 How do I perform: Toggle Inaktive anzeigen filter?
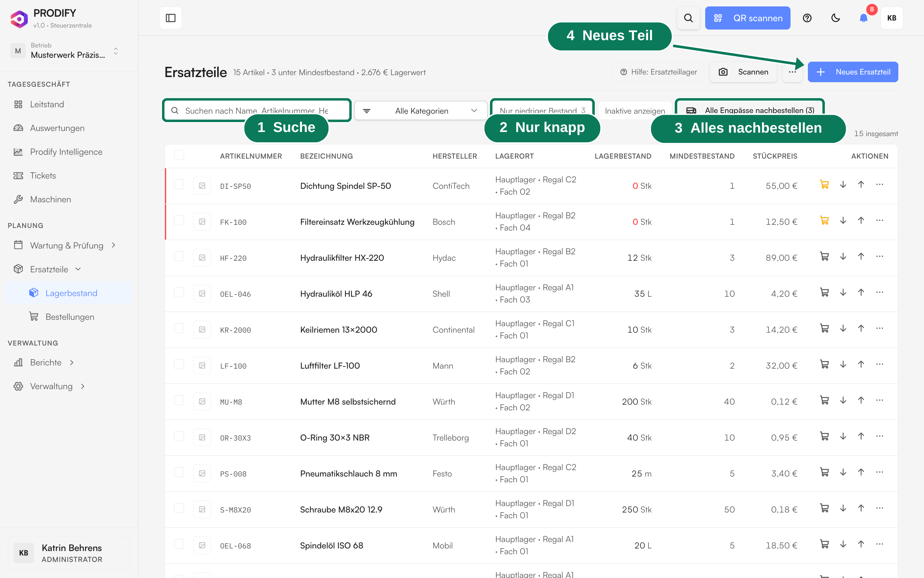click(x=635, y=110)
